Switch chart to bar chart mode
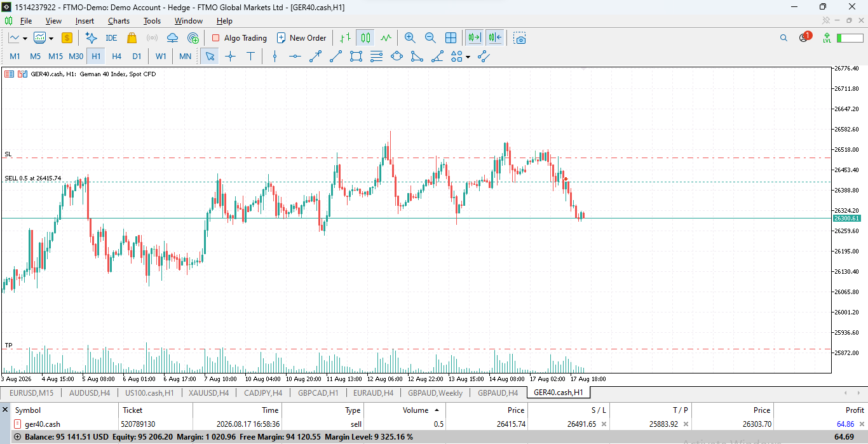 345,38
